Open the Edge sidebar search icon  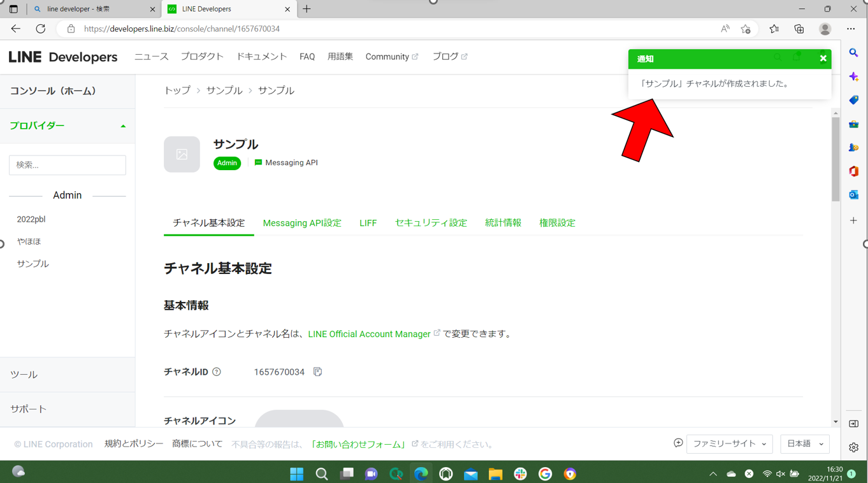coord(854,53)
